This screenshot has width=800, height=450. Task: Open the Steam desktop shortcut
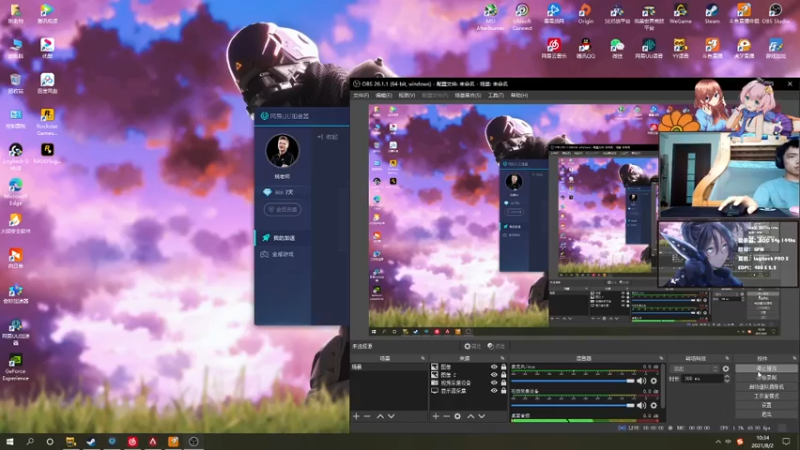tap(712, 14)
